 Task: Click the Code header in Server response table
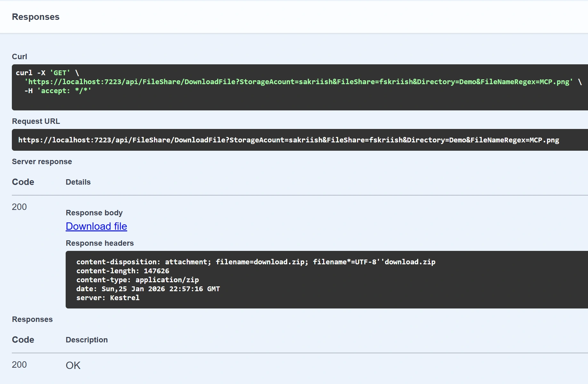click(x=23, y=182)
